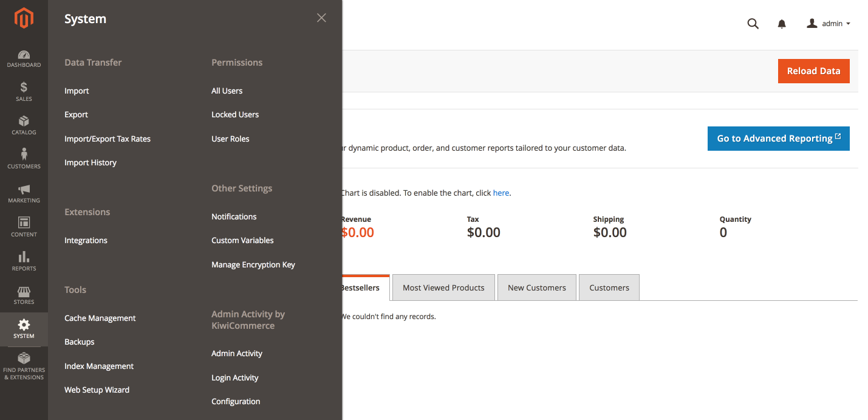Switch to Most Viewed Products tab

(443, 287)
